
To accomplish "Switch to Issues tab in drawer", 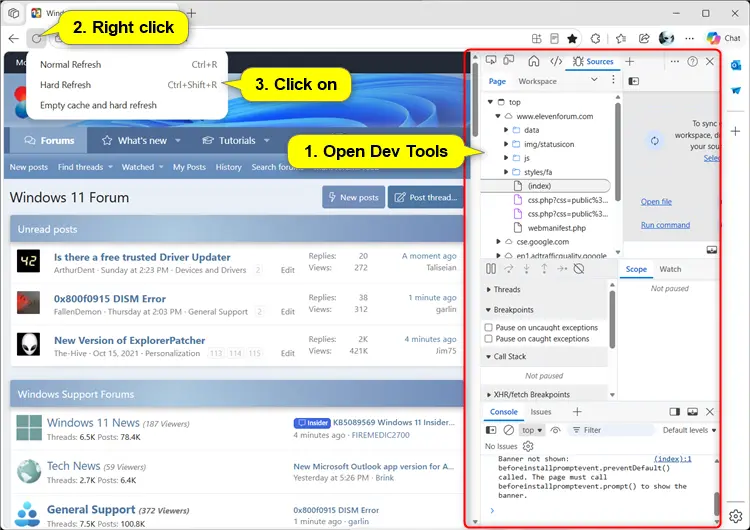I will coord(540,412).
